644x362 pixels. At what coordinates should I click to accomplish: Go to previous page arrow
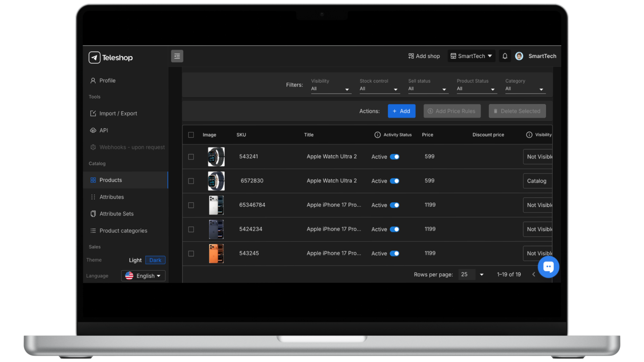(534, 275)
